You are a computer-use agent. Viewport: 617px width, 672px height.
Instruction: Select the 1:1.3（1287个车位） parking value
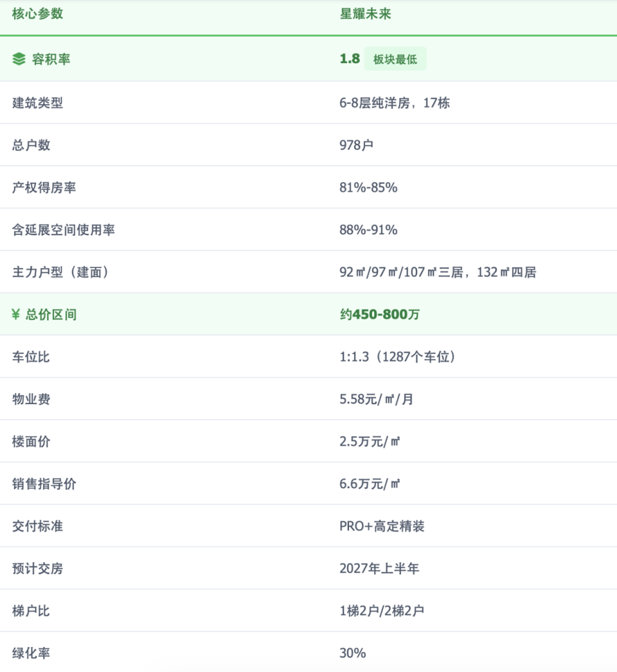click(398, 357)
